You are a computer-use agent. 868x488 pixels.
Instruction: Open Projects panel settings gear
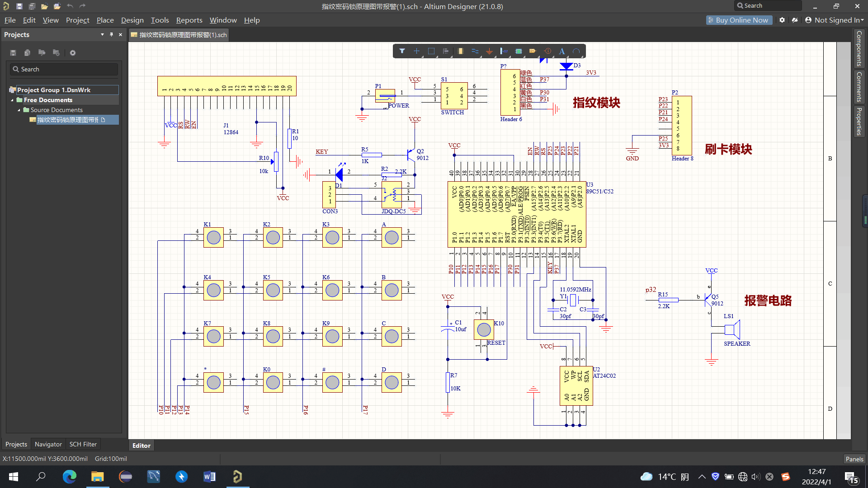[73, 53]
